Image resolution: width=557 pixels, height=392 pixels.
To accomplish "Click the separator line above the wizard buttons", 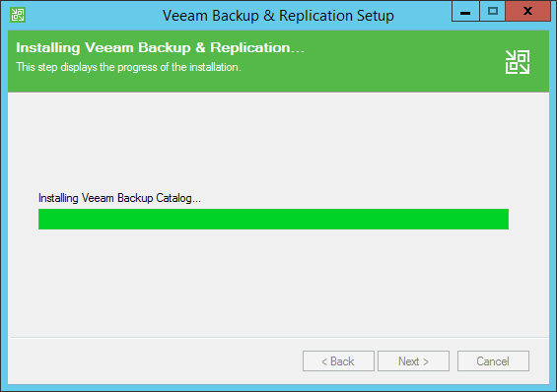I will coord(278,337).
